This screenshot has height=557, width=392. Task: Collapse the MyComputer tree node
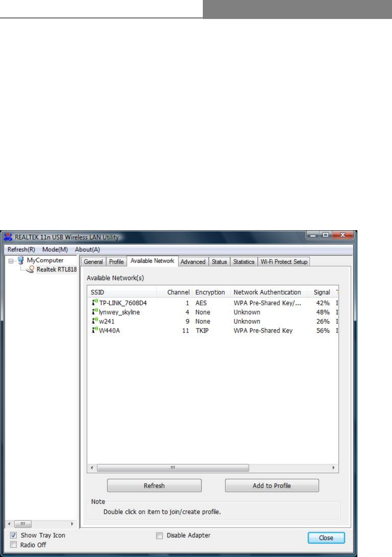coord(11,261)
